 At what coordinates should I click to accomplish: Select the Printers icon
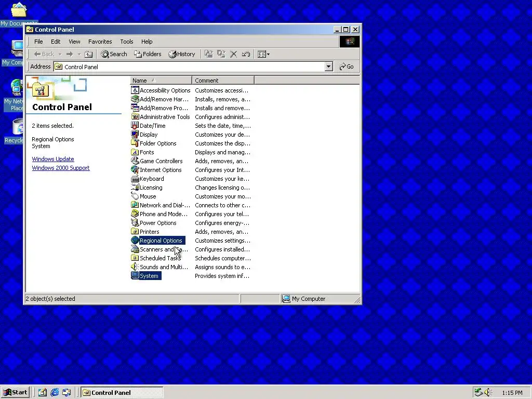(135, 231)
